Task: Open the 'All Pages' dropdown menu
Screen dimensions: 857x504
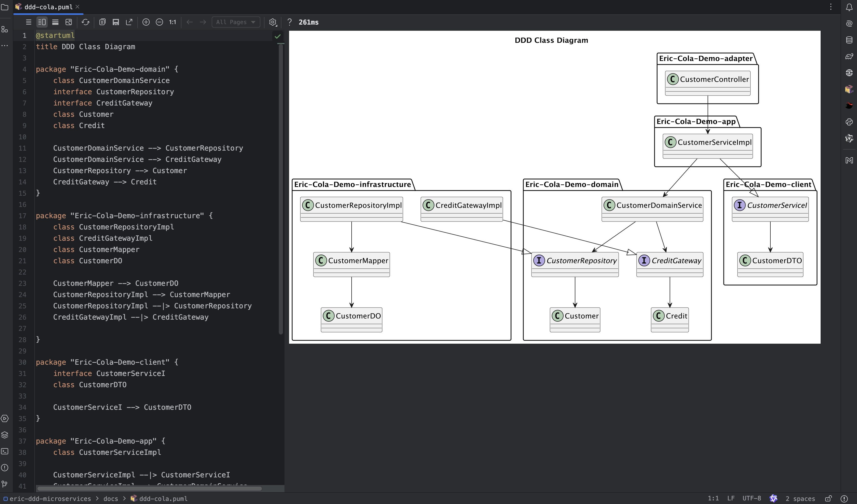Action: point(235,22)
